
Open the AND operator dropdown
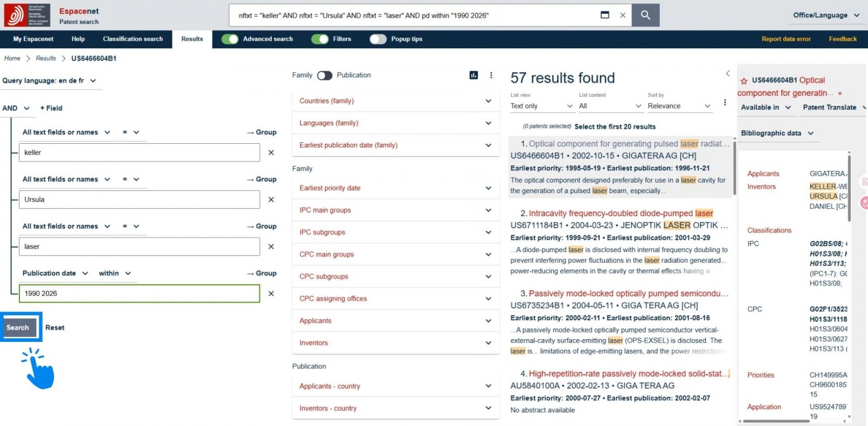point(16,108)
